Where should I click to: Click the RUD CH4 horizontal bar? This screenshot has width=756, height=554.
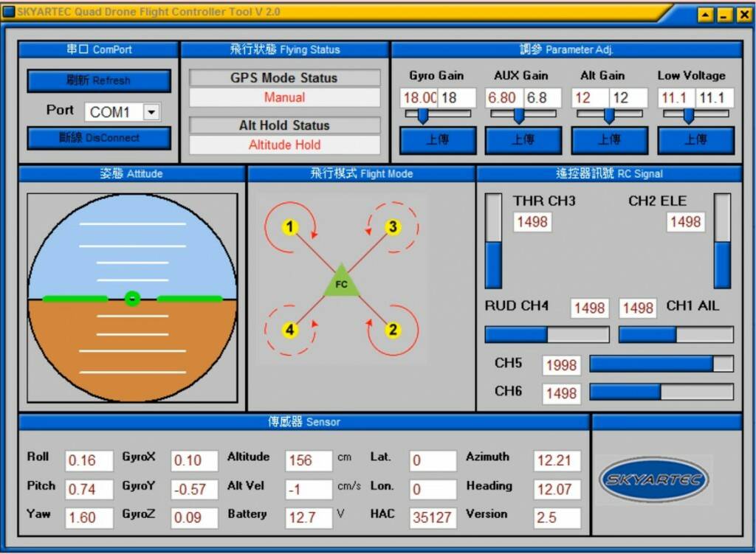coord(547,334)
